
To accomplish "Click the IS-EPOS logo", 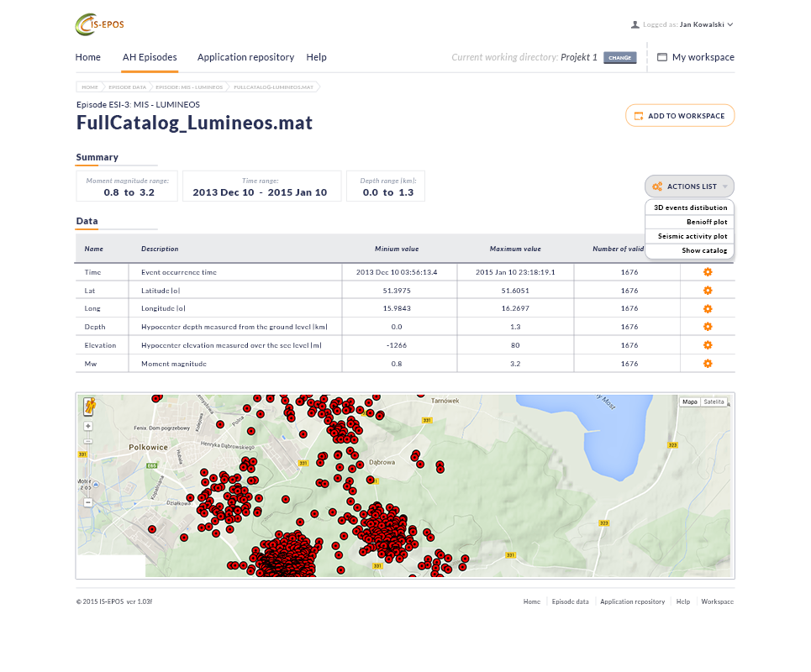I will (99, 25).
